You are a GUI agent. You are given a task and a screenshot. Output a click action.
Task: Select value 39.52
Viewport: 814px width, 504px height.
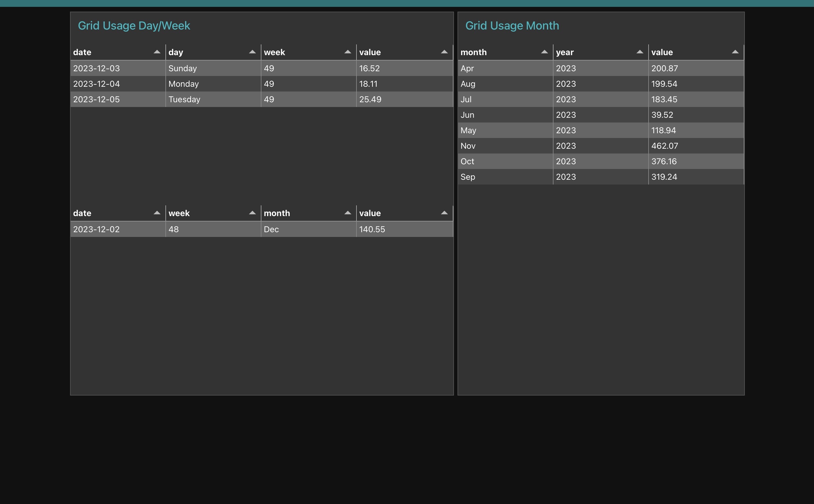pos(696,115)
